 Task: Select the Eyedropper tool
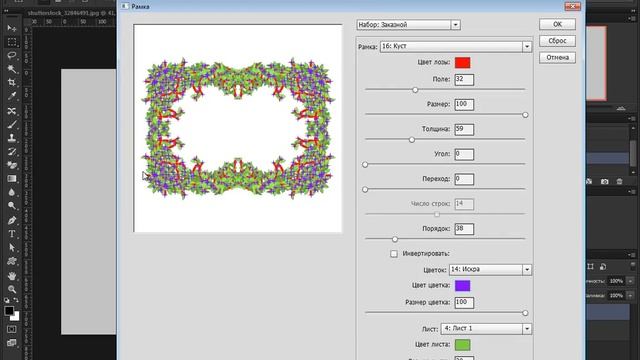pyautogui.click(x=12, y=96)
